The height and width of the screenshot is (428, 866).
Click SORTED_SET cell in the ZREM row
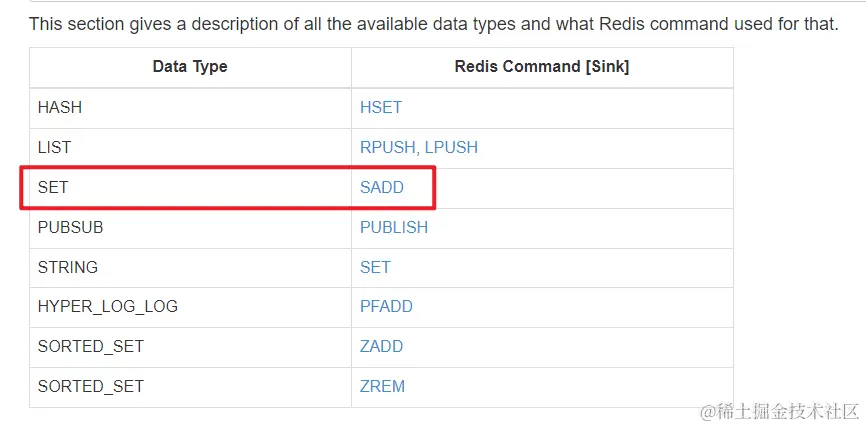[x=90, y=386]
